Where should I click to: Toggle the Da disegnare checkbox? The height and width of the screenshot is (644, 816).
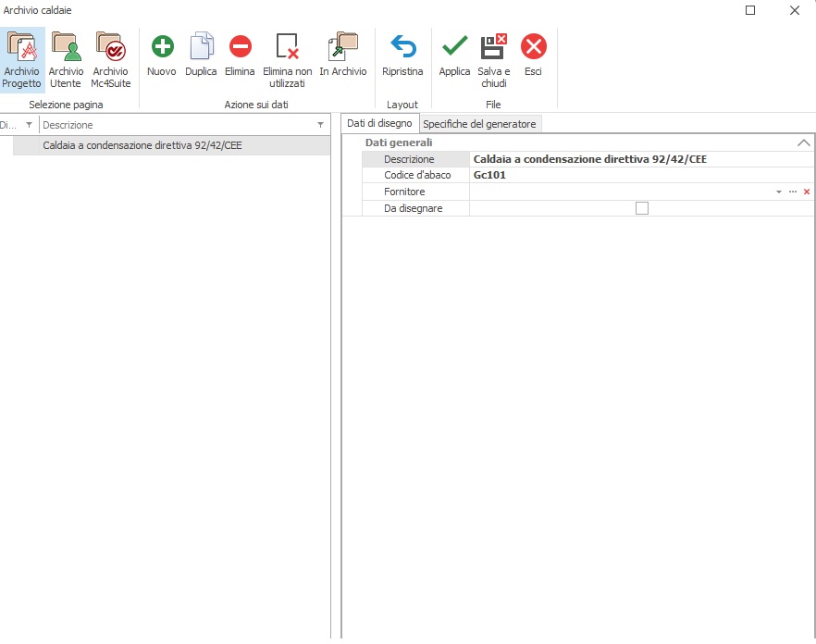(642, 209)
